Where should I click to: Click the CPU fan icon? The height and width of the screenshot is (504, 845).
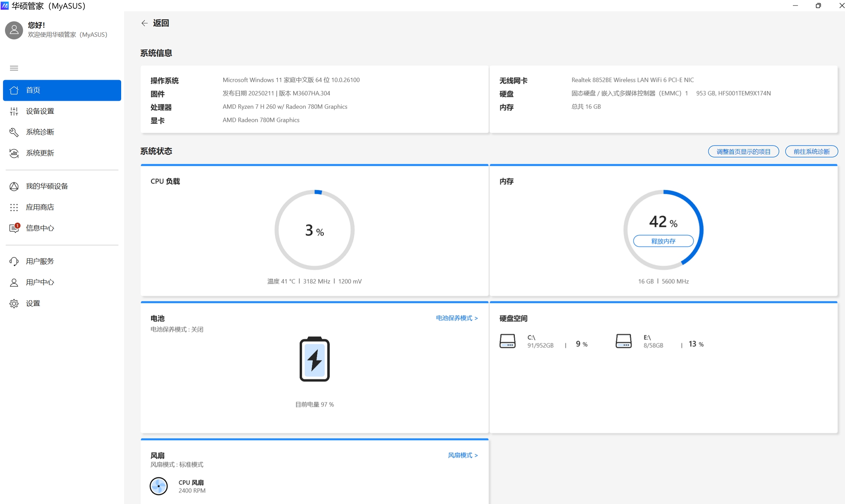click(158, 486)
